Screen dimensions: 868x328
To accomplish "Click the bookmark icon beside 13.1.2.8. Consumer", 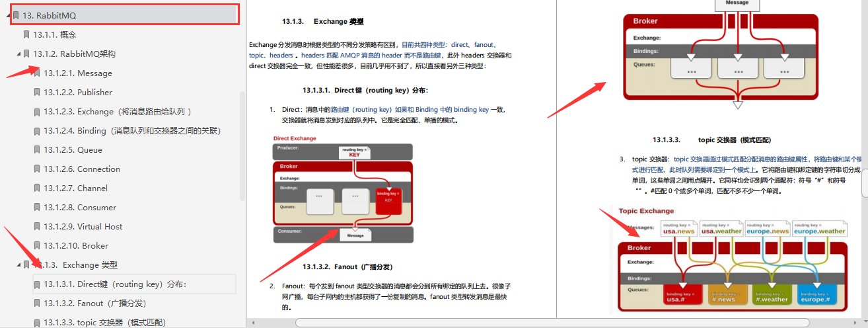I will 37,207.
